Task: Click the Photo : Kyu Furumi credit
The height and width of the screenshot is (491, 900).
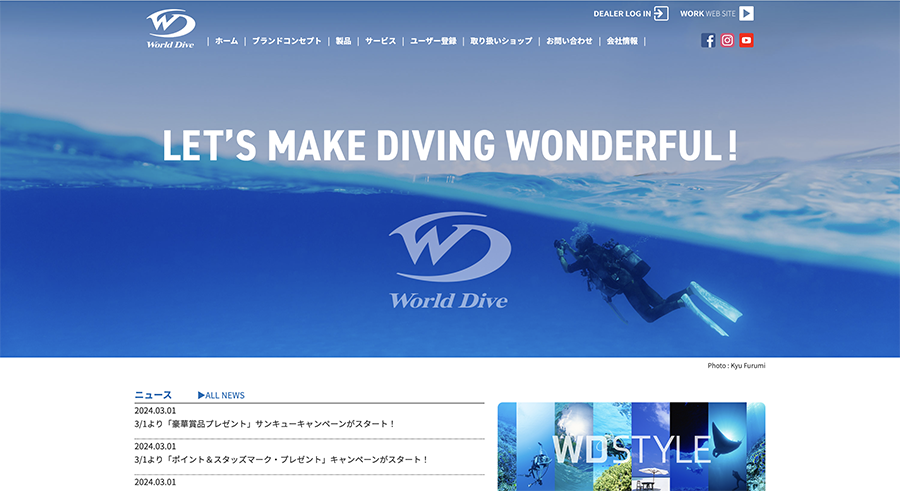Action: tap(736, 365)
